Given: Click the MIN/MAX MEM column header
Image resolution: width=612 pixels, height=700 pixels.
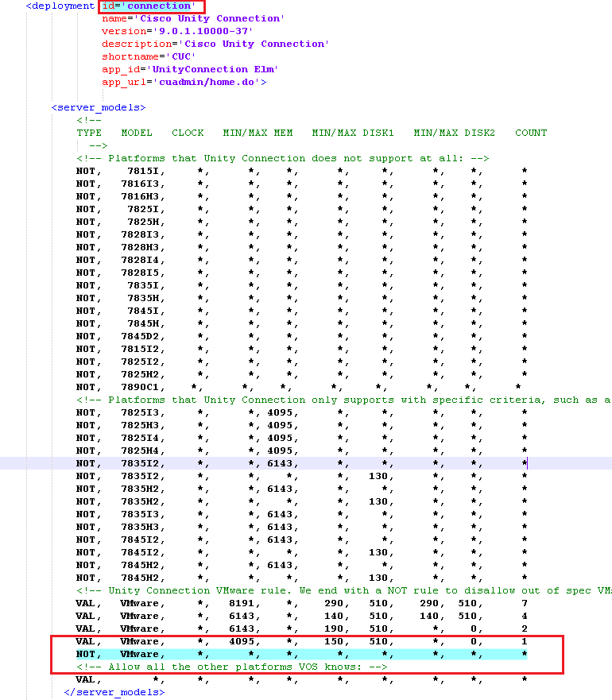Looking at the screenshot, I should 258,133.
